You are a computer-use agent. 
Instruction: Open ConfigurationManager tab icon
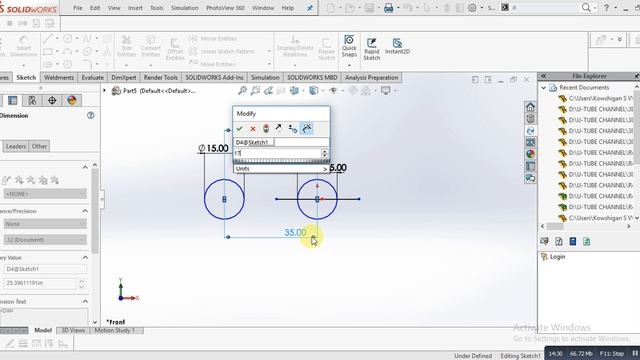coord(32,100)
